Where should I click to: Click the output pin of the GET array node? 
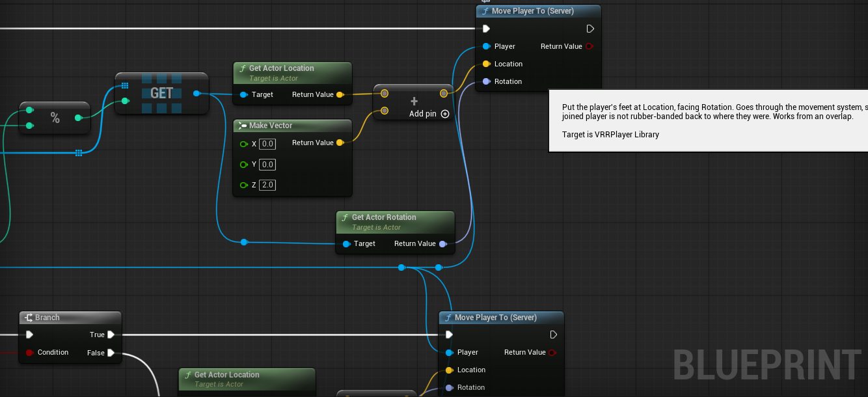pos(197,94)
